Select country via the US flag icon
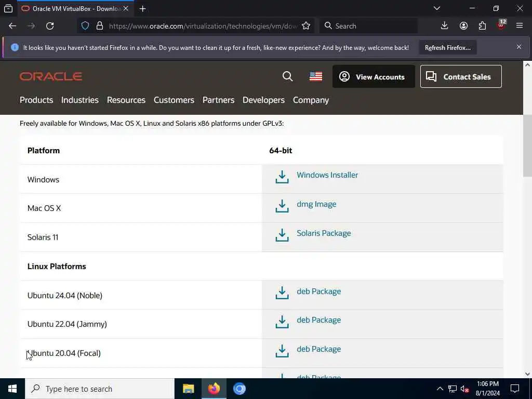Viewport: 532px width, 399px height. pyautogui.click(x=315, y=76)
